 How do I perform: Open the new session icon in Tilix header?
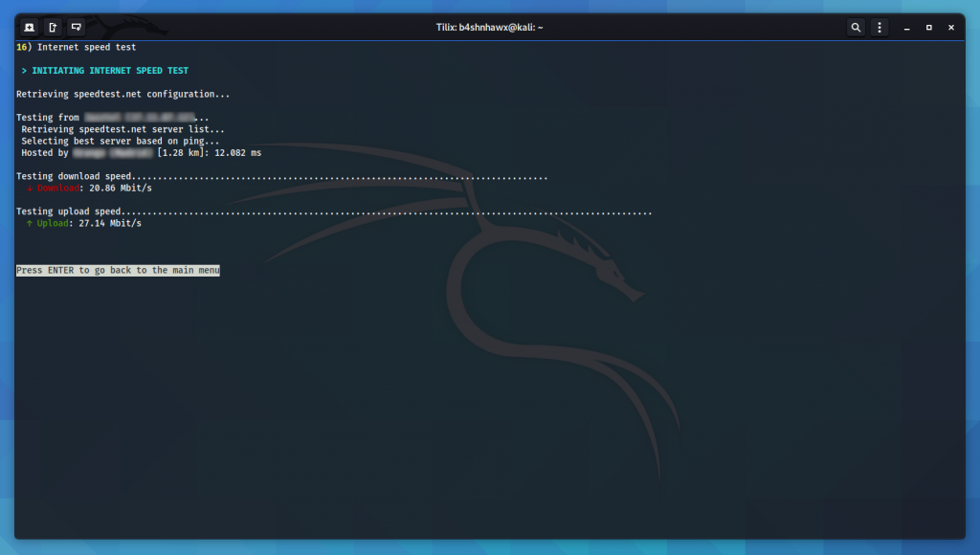click(30, 28)
